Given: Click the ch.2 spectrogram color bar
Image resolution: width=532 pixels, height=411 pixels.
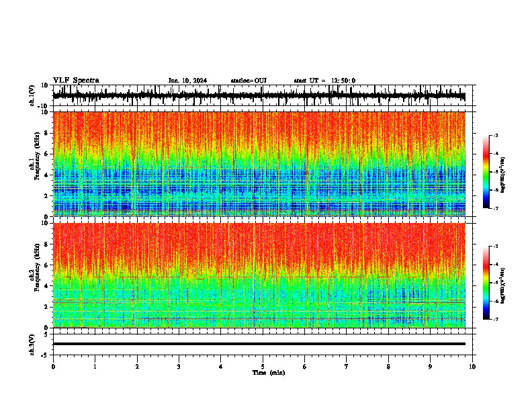Looking at the screenshot, I should point(486,283).
